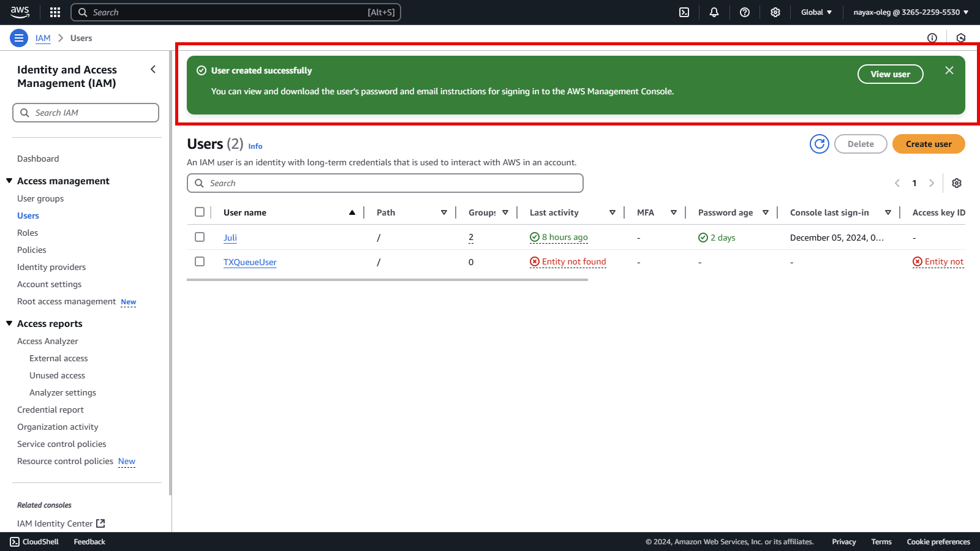Open table preferences gear icon
This screenshot has height=551, width=980.
tap(957, 183)
